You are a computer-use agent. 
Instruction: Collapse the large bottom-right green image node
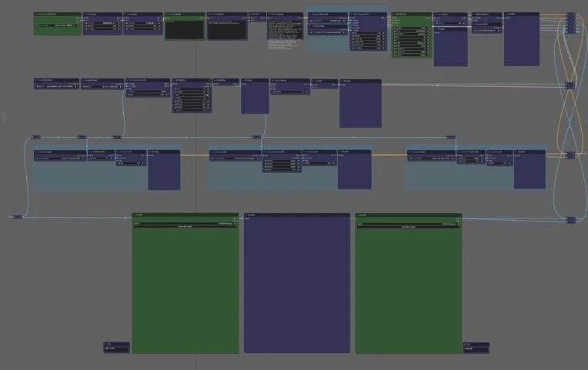point(358,215)
